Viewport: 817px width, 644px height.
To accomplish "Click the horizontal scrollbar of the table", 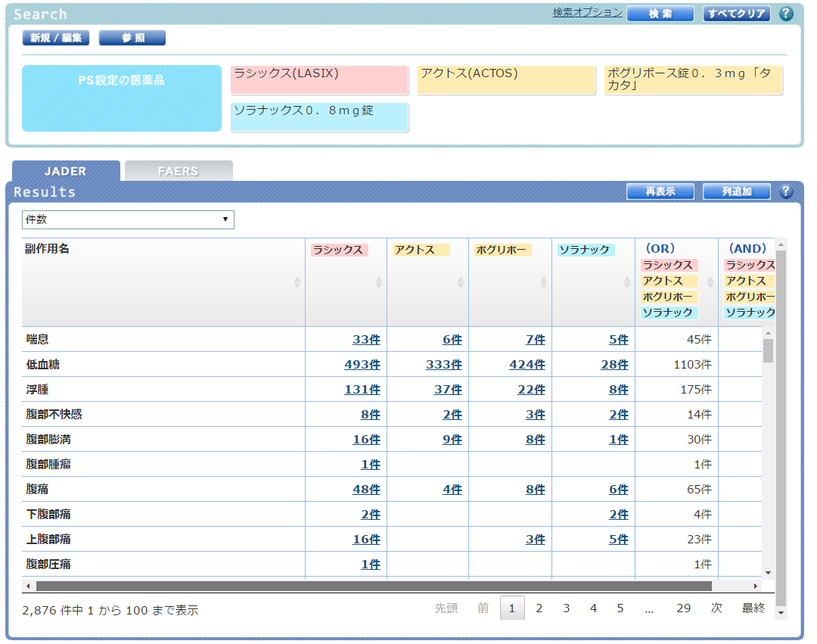I will click(x=374, y=586).
